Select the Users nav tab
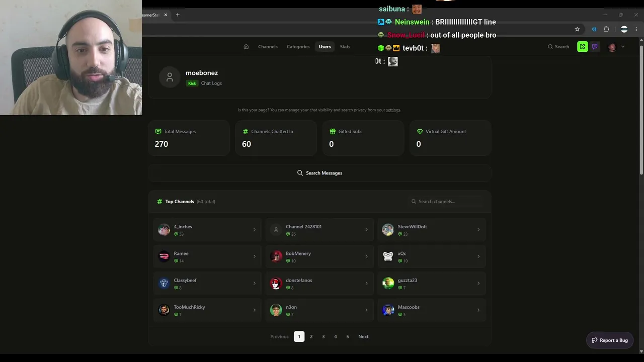This screenshot has height=362, width=644. (325, 47)
